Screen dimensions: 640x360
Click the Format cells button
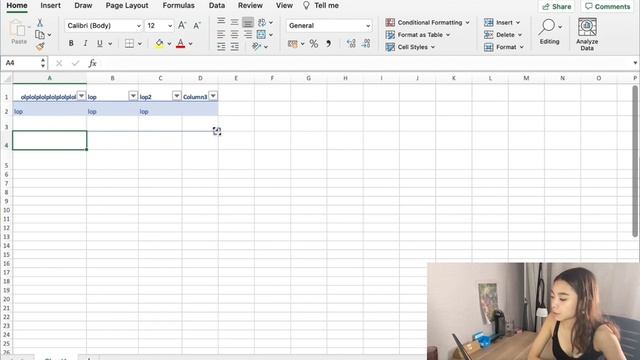coord(504,47)
